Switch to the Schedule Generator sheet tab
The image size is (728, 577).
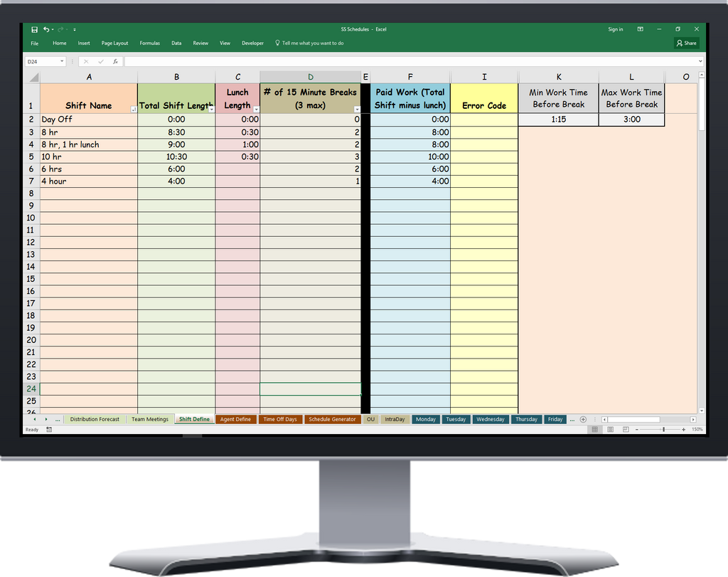(x=332, y=419)
